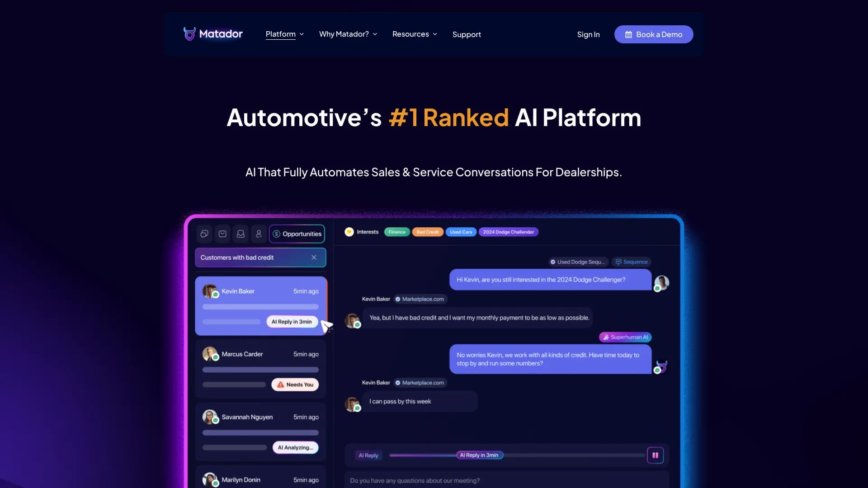Select the envelope mail icon
This screenshot has width=868, height=488.
[222, 234]
